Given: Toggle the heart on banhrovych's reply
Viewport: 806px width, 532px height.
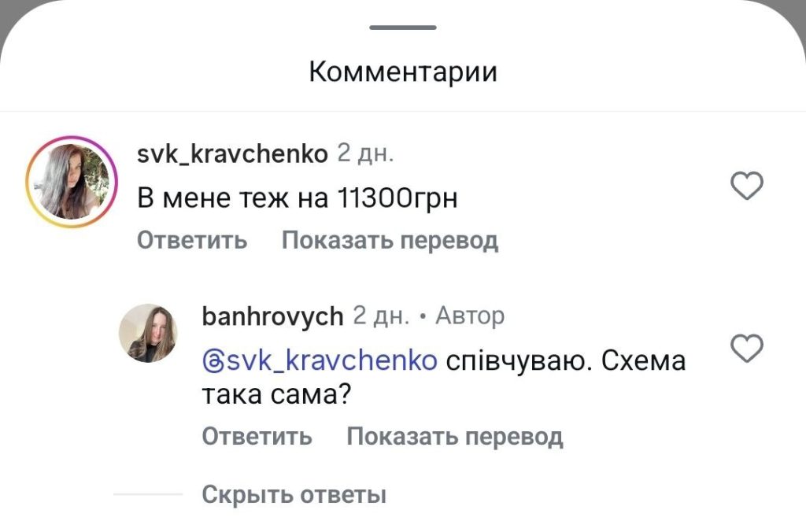Looking at the screenshot, I should (x=747, y=348).
